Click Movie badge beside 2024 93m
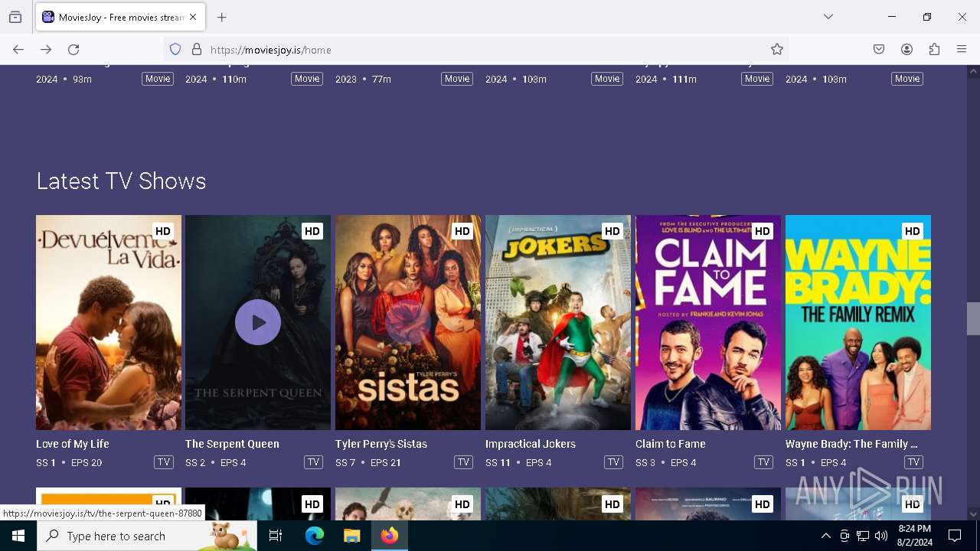Image resolution: width=980 pixels, height=551 pixels. pos(158,79)
